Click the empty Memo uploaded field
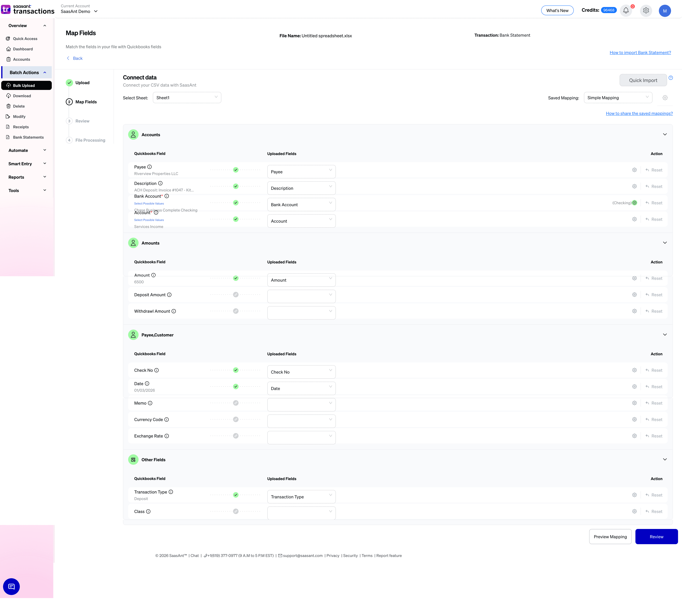This screenshot has width=682, height=616. 301,404
